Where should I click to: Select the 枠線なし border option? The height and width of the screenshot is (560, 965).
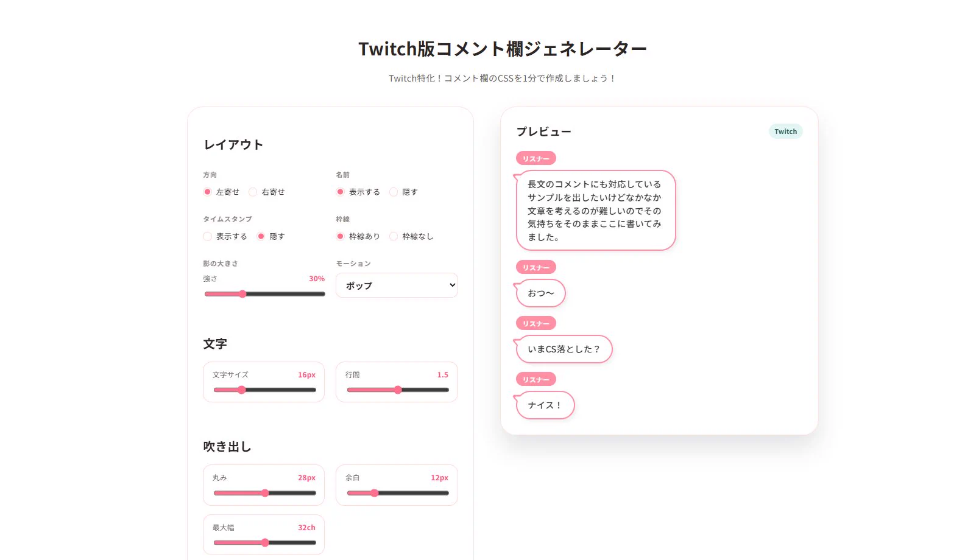point(394,236)
